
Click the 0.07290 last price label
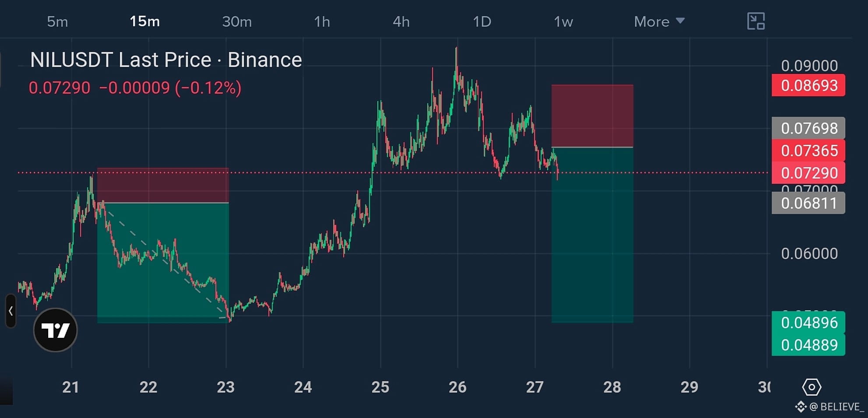click(808, 173)
